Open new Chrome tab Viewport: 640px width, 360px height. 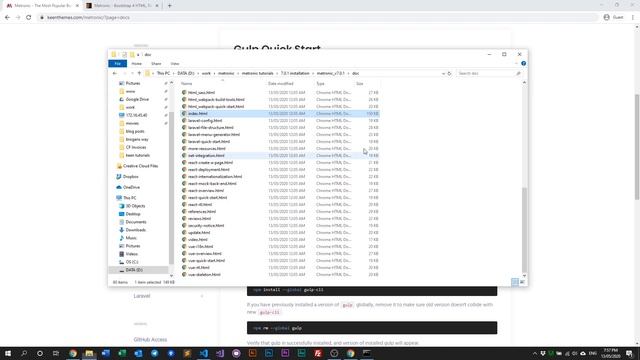click(169, 6)
